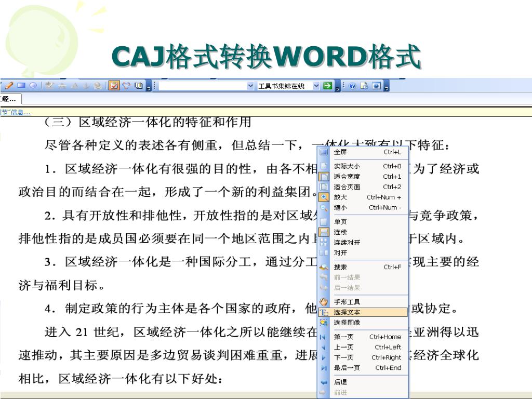Click heading （三）区域经济一体化的特征和作用
532x399 pixels.
click(148, 122)
